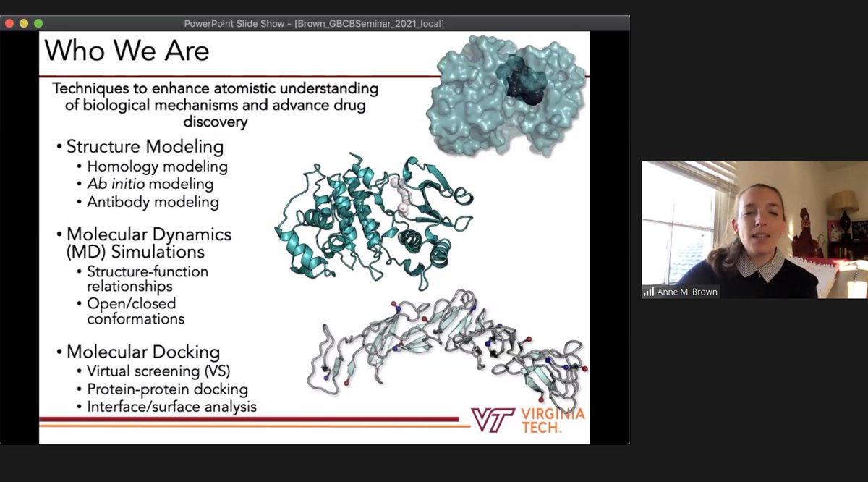The image size is (868, 482).
Task: Click the 'Antibody modeling' sub-bullet
Action: click(153, 202)
